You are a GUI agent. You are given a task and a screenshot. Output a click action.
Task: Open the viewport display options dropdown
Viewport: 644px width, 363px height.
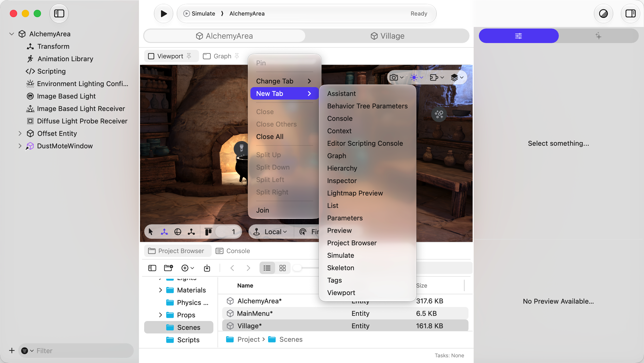437,78
